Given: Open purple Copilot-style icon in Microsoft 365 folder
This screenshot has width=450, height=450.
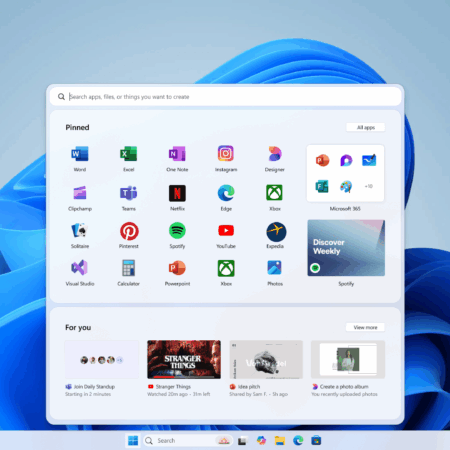Looking at the screenshot, I should click(346, 161).
